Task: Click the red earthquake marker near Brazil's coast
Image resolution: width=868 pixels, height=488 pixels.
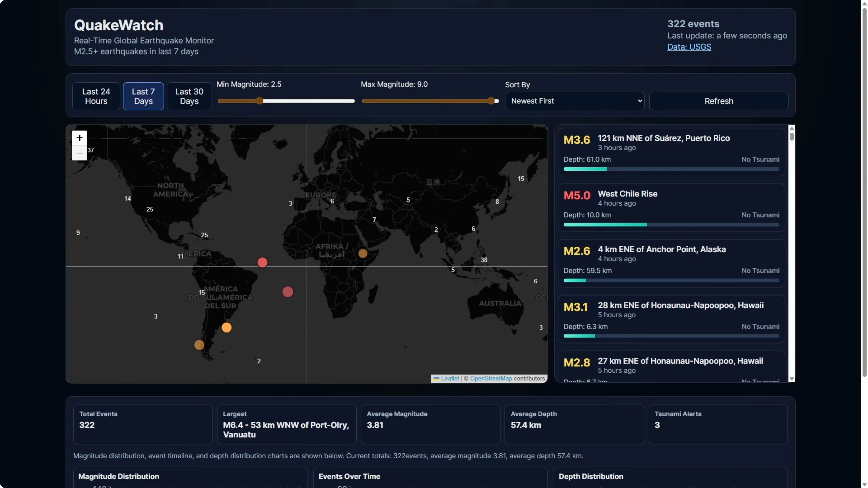Action: pos(262,262)
